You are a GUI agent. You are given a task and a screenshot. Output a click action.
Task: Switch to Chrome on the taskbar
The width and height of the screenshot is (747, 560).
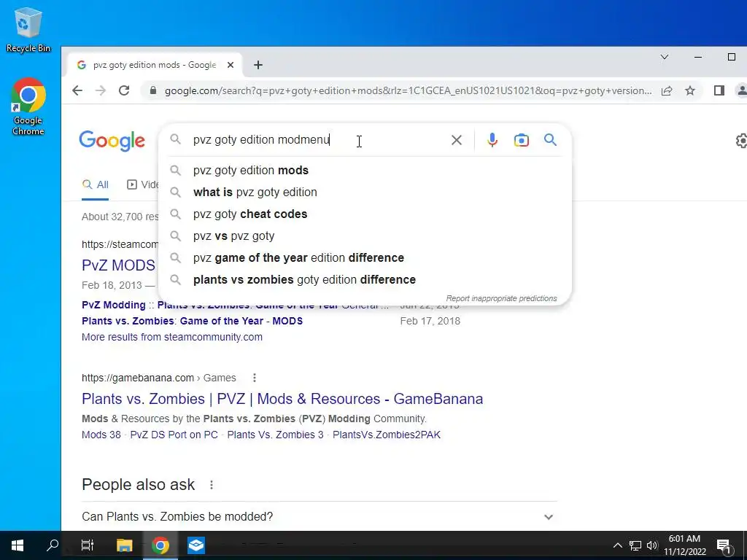click(160, 545)
